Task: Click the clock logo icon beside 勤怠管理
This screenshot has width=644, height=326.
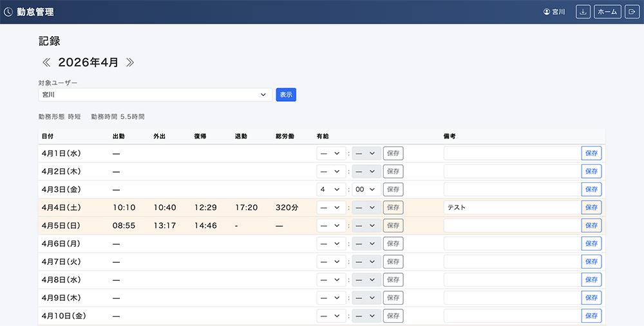Action: point(8,12)
